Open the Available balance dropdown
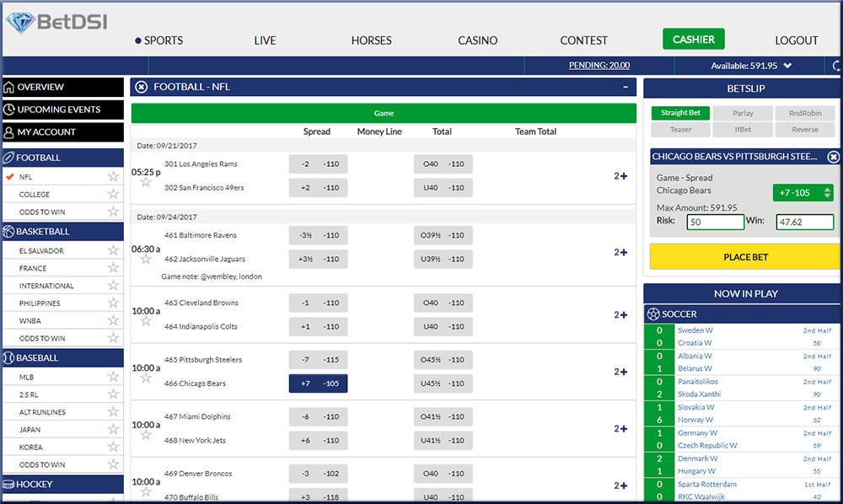The height and width of the screenshot is (504, 843). [x=787, y=66]
